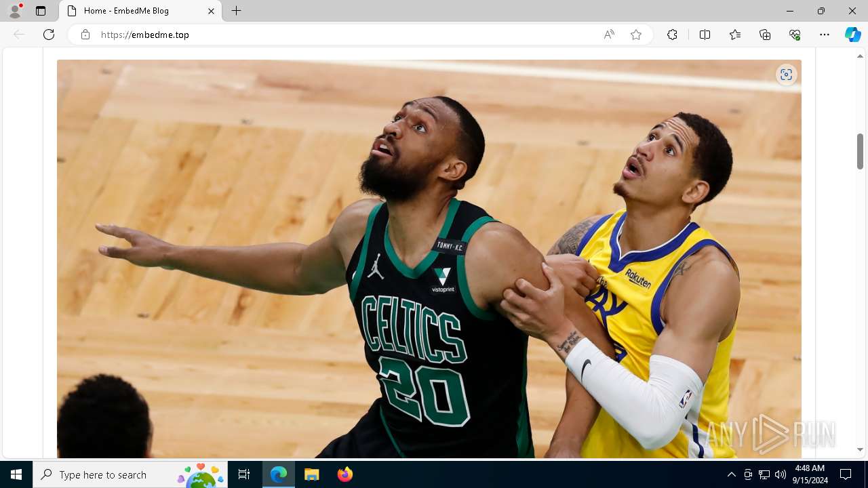Close the Home - EmbedMe Blog tab
Screen dimensions: 868x488
pos(211,11)
